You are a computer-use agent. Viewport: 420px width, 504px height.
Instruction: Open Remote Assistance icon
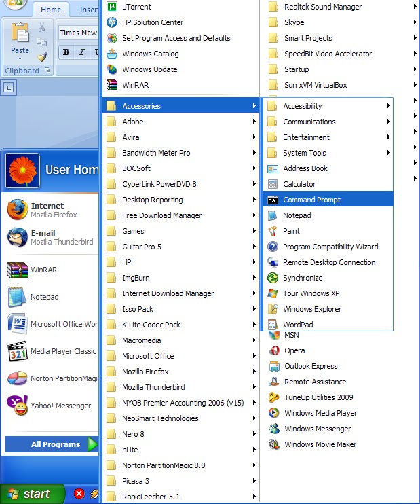coord(274,382)
